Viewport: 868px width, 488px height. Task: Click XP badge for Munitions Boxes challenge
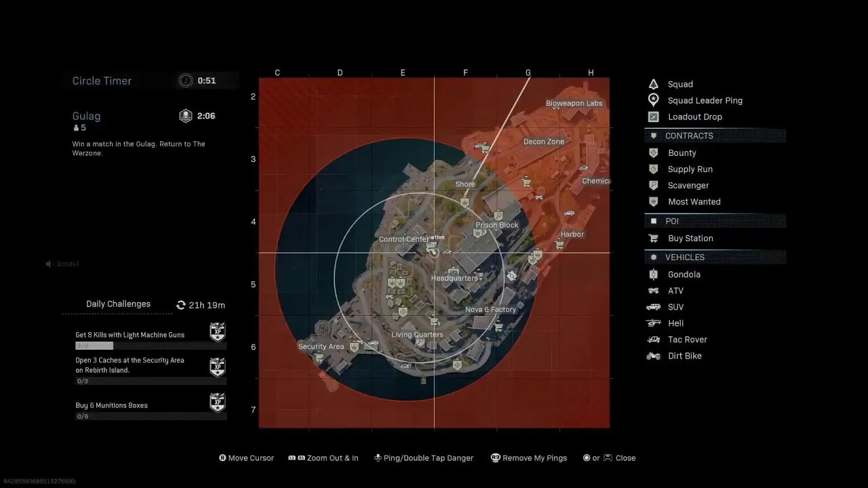click(x=218, y=403)
